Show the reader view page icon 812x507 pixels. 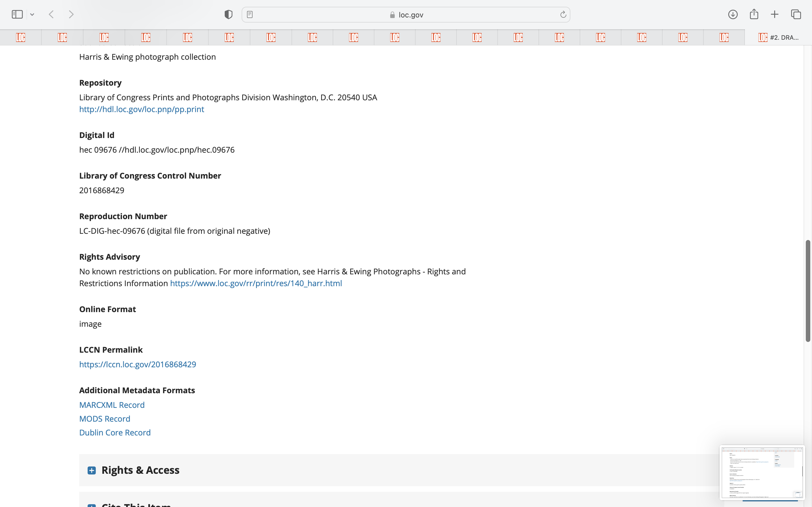tap(250, 14)
